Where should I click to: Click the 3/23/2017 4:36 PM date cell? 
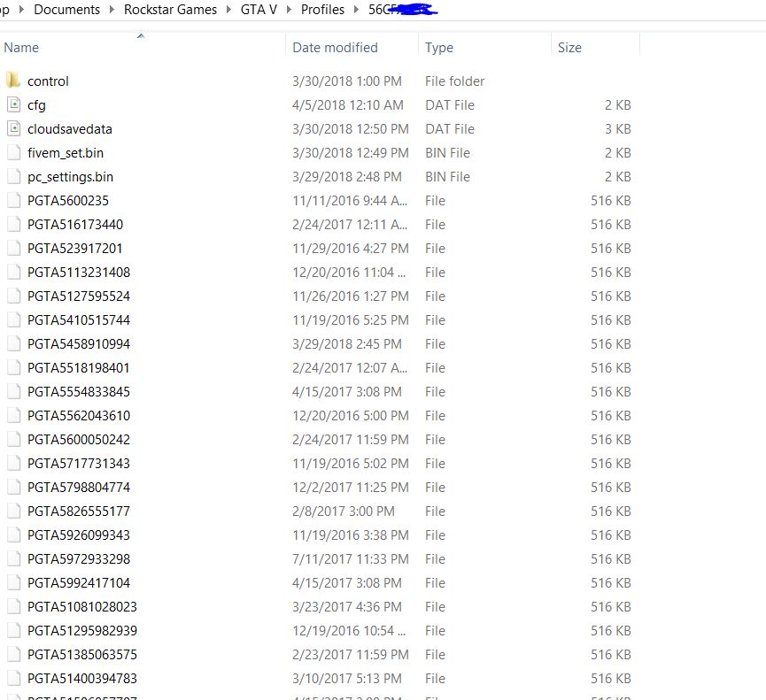(x=347, y=607)
